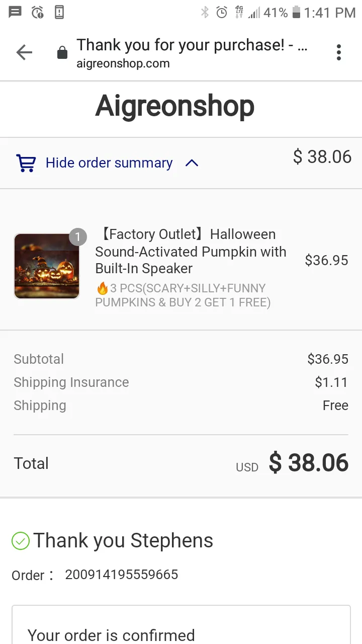Tap the alarm clock status icon
362x644 pixels.
tap(222, 12)
